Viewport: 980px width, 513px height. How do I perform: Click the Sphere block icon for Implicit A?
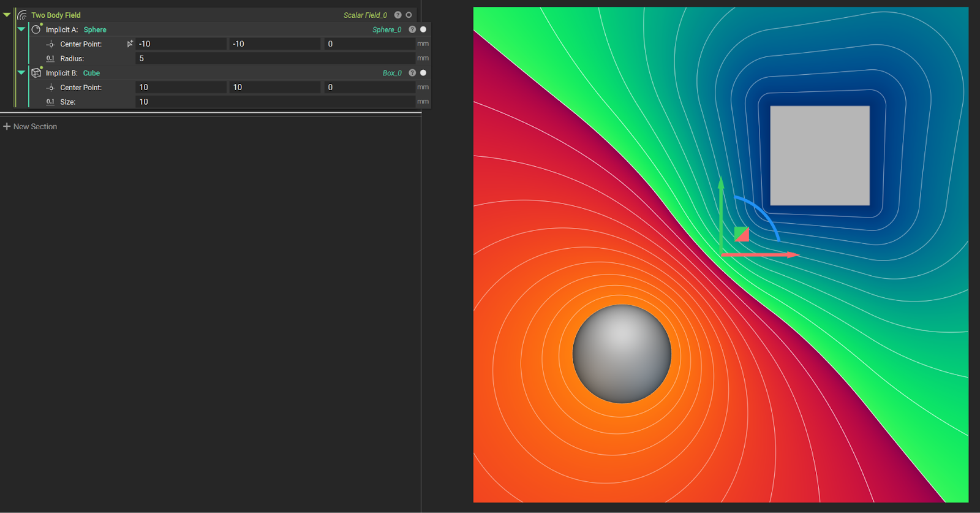[x=36, y=29]
